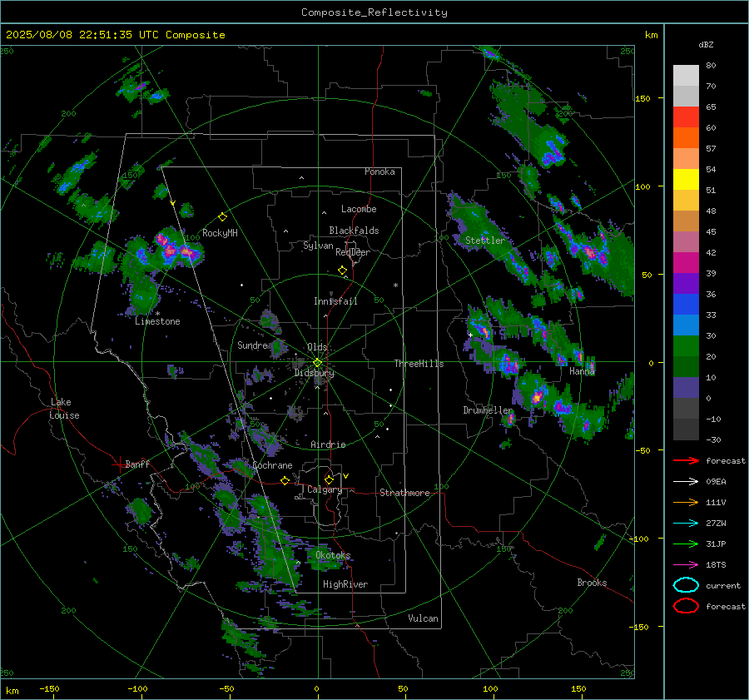This screenshot has height=700, width=749.
Task: Choose the bright green swatch below 30
Action: point(686,346)
